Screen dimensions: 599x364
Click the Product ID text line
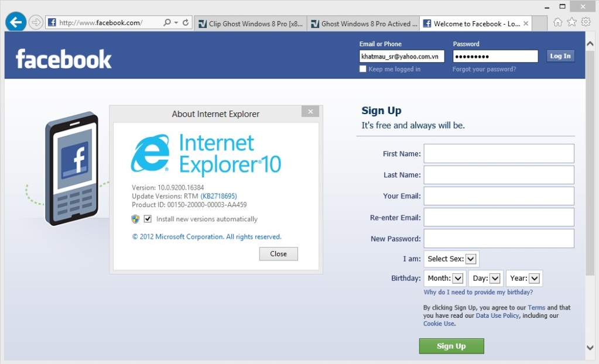click(189, 205)
